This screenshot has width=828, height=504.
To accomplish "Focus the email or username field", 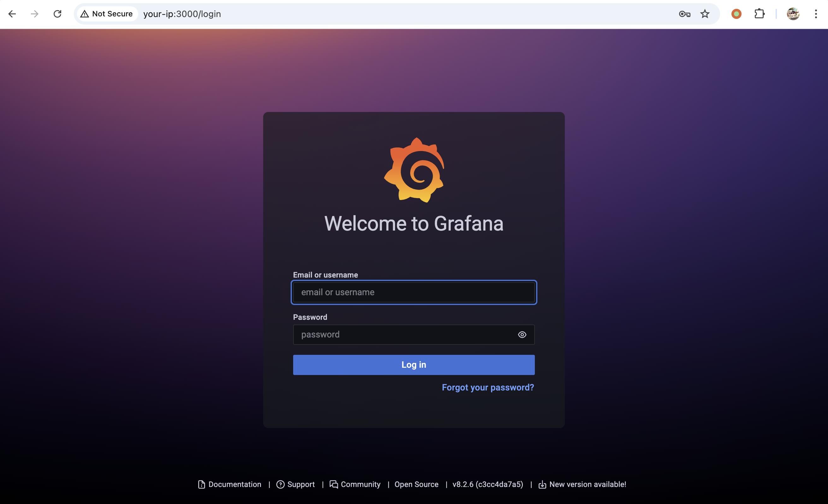I will (414, 292).
